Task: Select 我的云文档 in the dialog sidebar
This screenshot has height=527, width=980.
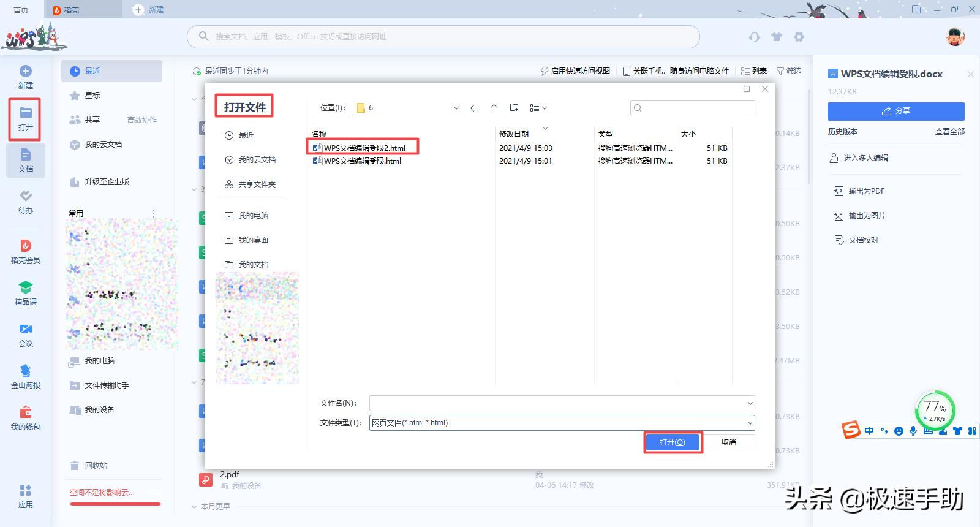Action: (250, 160)
